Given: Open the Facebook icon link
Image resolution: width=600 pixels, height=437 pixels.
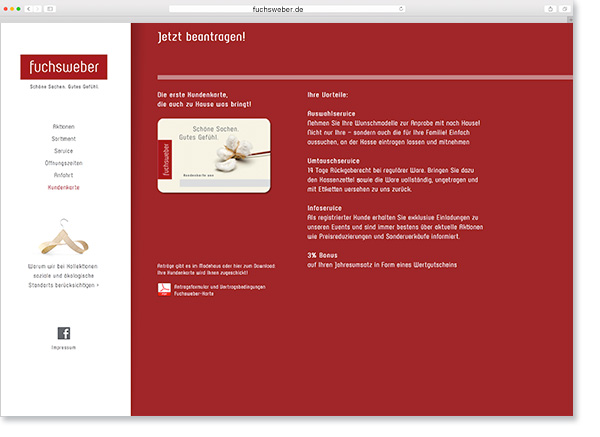Looking at the screenshot, I should [x=64, y=333].
